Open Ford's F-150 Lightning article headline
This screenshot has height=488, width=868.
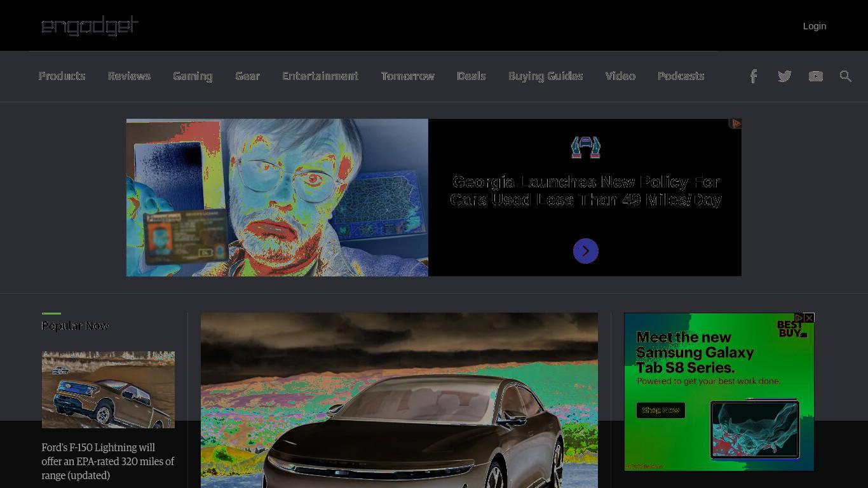click(x=108, y=461)
